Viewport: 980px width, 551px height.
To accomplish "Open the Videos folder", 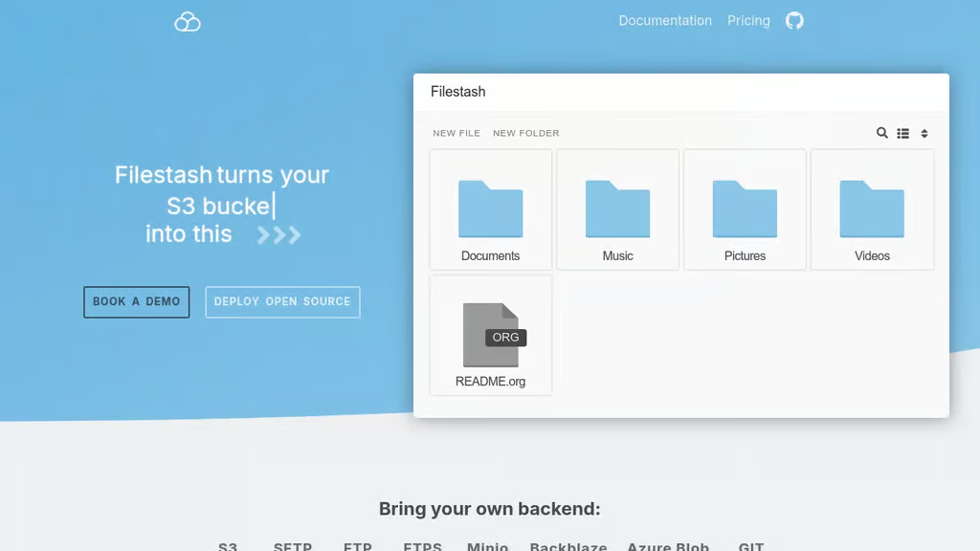I will tap(872, 209).
